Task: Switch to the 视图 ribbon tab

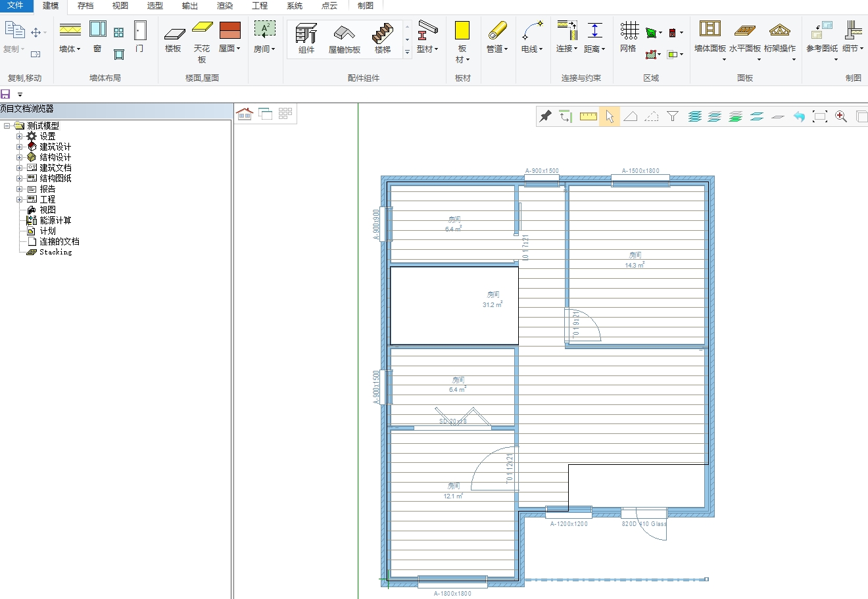Action: pyautogui.click(x=120, y=6)
